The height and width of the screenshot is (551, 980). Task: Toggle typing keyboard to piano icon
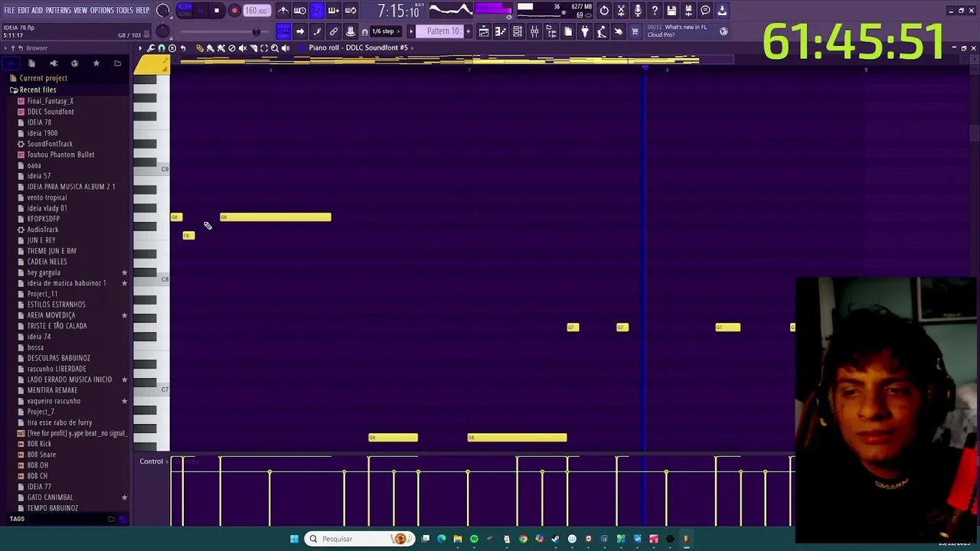(x=283, y=31)
